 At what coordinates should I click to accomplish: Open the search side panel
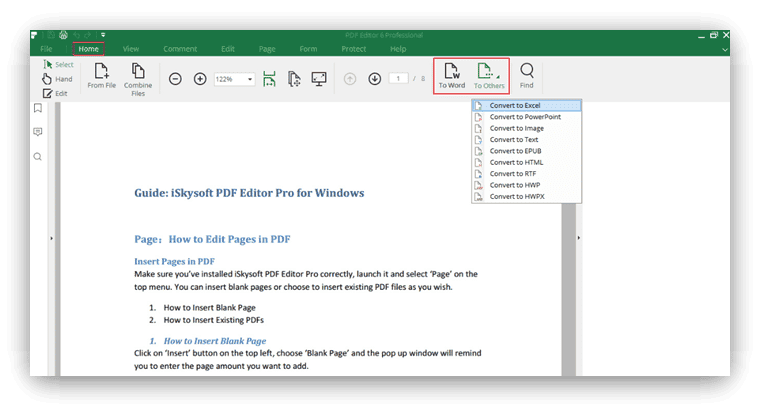(38, 157)
